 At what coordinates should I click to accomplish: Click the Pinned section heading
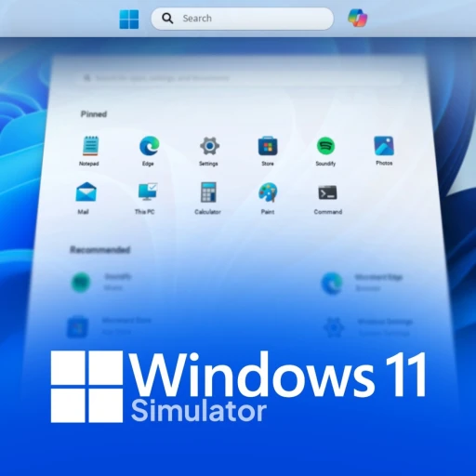tap(94, 114)
